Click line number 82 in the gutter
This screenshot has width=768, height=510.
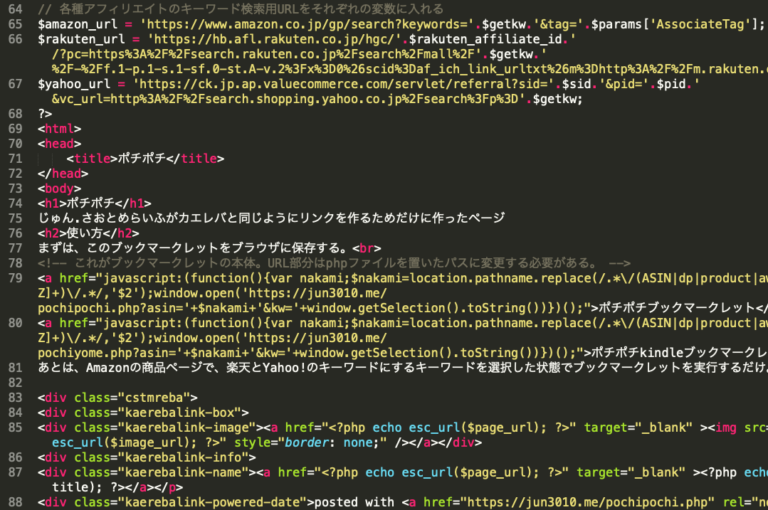point(15,383)
